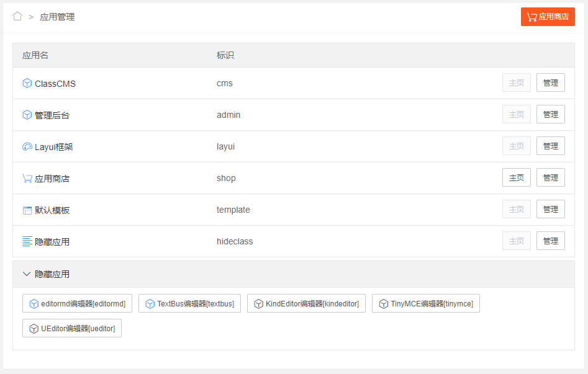Click the home icon in breadcrumb
This screenshot has height=374, width=588.
pyautogui.click(x=17, y=16)
